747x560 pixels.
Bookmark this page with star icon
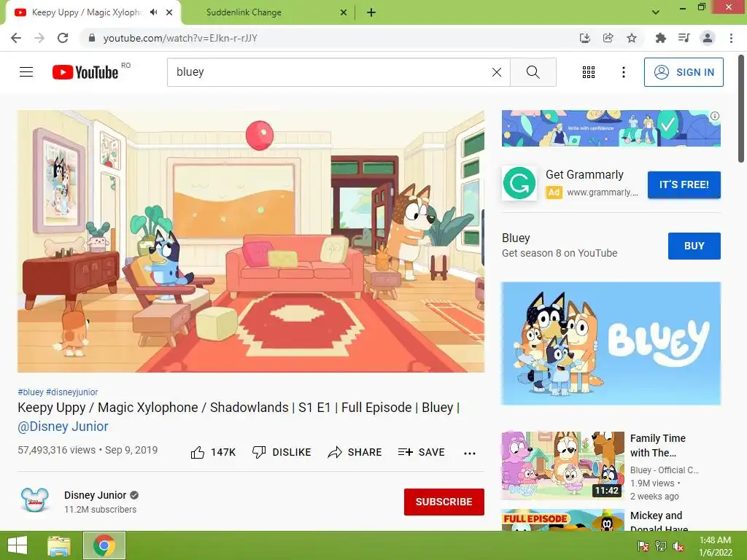click(631, 38)
